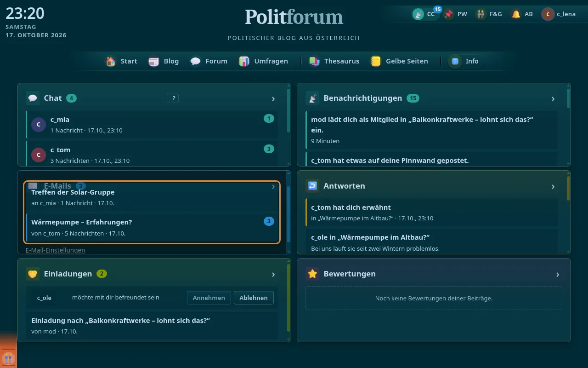The image size is (588, 368).
Task: Open reply c_ole in Wärmepumpe im Altbau
Action: pos(431,241)
